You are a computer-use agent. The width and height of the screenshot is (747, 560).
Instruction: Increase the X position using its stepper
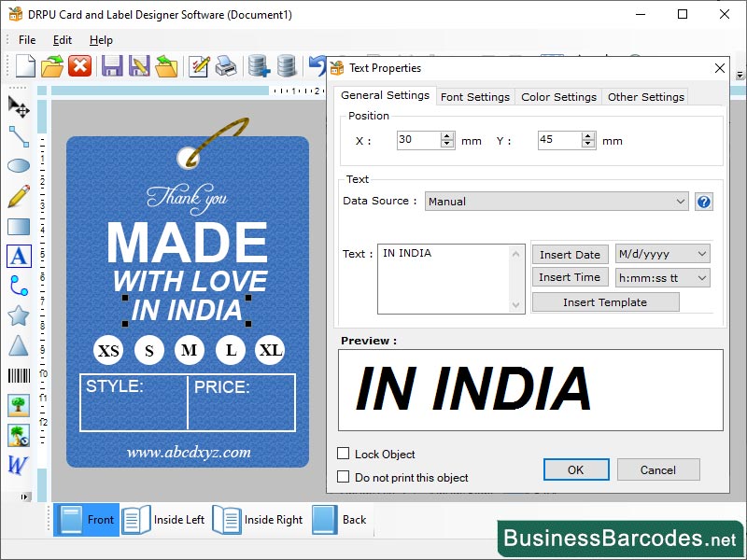[445, 135]
